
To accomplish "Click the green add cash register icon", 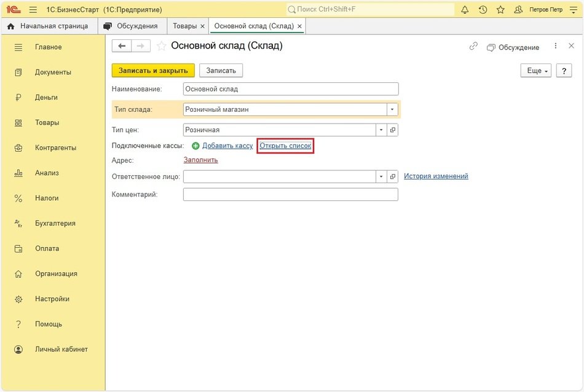I will pyautogui.click(x=195, y=146).
